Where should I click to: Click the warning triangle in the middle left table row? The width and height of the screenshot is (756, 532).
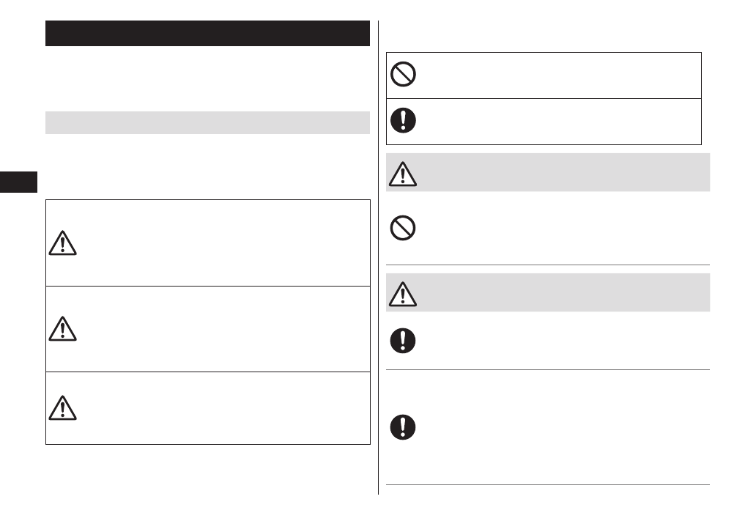[x=63, y=329]
